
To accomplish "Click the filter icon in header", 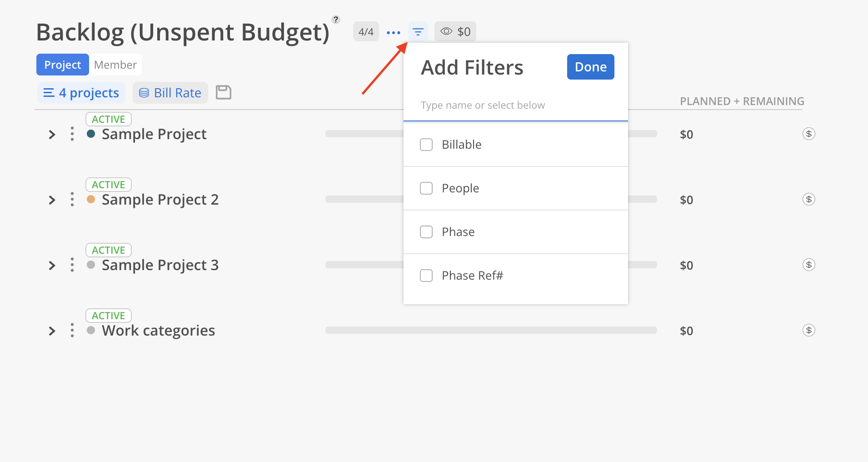I will point(418,32).
